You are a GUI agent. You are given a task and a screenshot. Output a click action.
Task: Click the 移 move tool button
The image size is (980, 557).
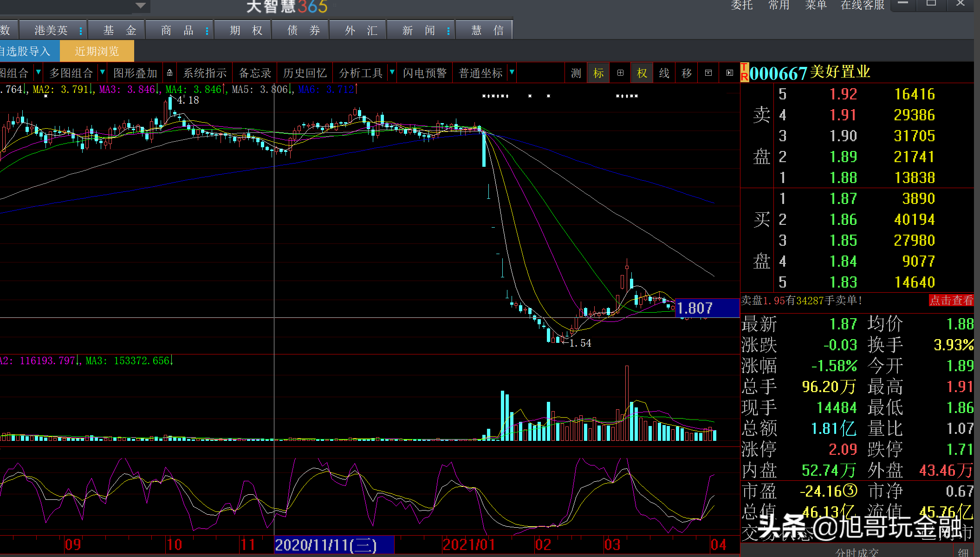click(687, 73)
